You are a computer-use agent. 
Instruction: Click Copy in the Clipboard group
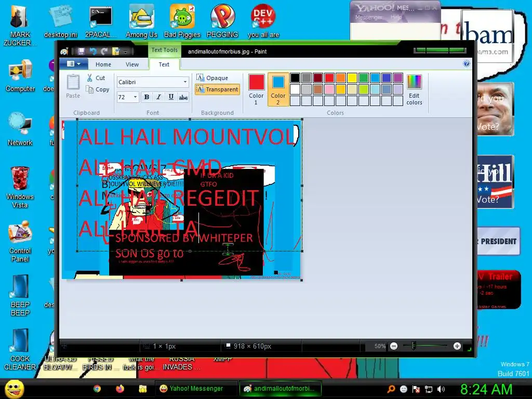coord(98,89)
